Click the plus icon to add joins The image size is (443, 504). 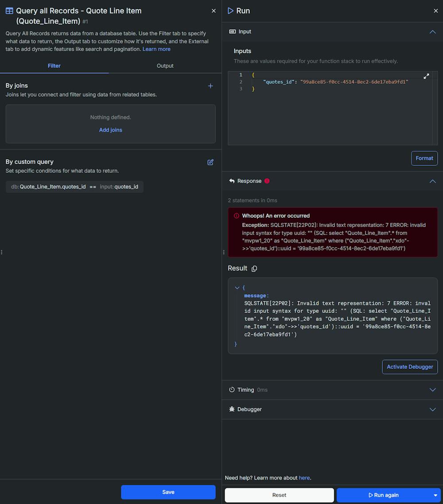click(210, 86)
